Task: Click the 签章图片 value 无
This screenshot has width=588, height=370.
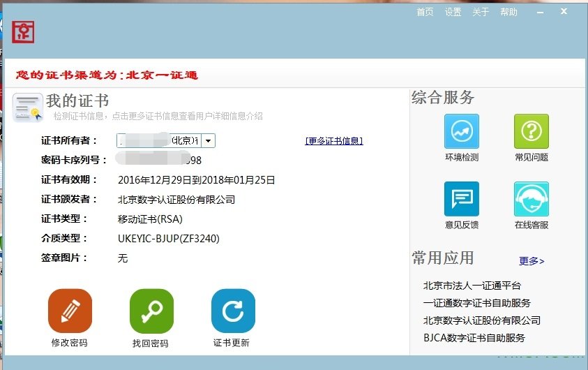Action: (x=123, y=258)
